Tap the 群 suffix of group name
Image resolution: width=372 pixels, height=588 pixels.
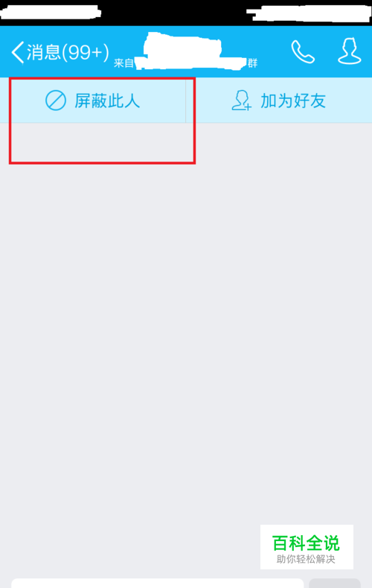[252, 63]
